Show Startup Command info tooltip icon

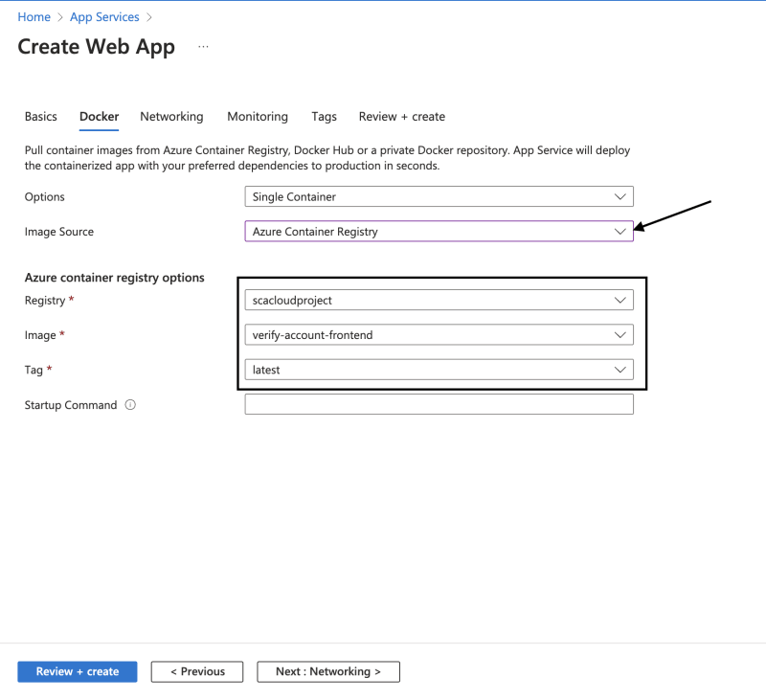130,405
